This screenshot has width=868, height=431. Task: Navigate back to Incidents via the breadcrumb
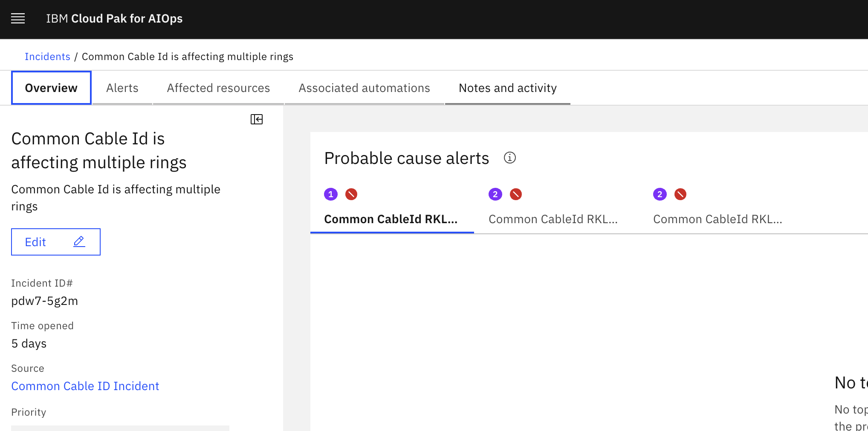[47, 57]
